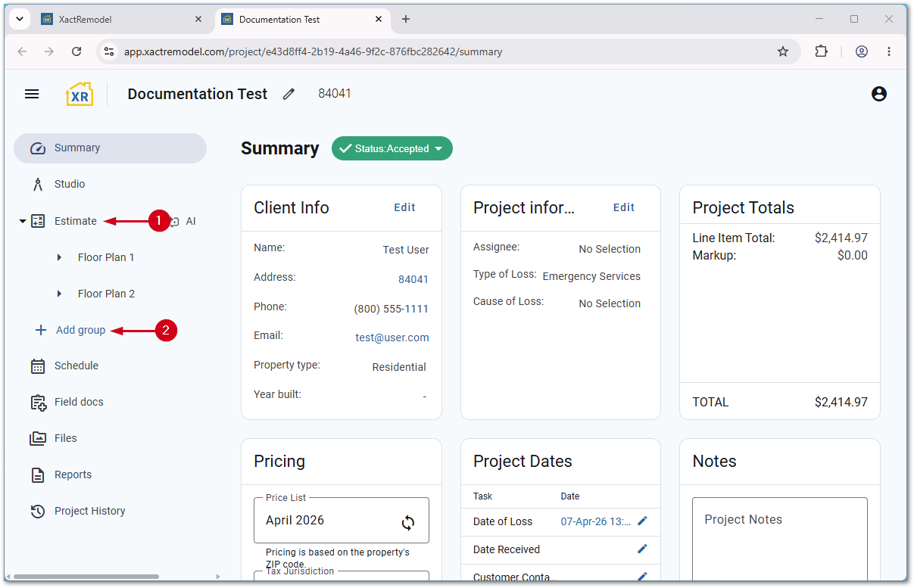Open Chrome three-dot menu
914x588 pixels.
889,51
